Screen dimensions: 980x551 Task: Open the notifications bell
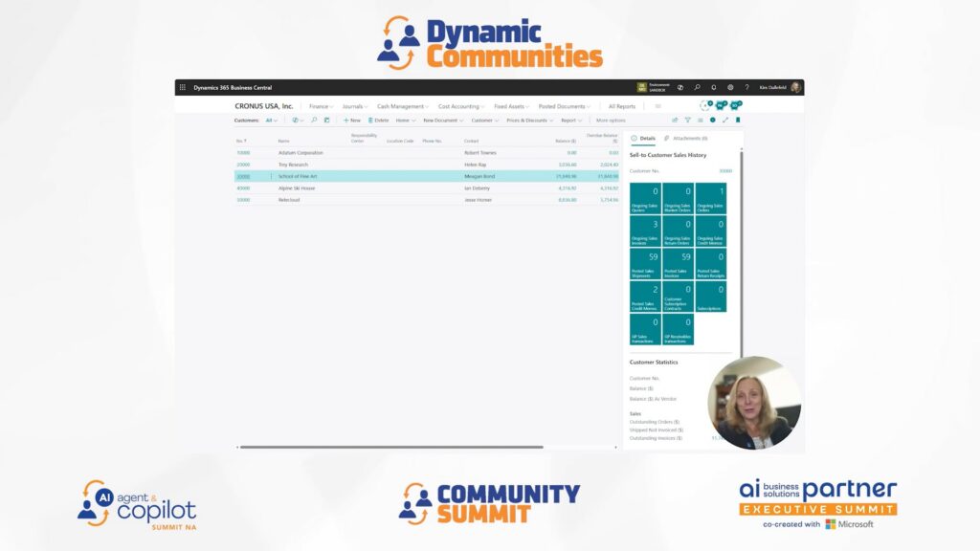pyautogui.click(x=714, y=87)
